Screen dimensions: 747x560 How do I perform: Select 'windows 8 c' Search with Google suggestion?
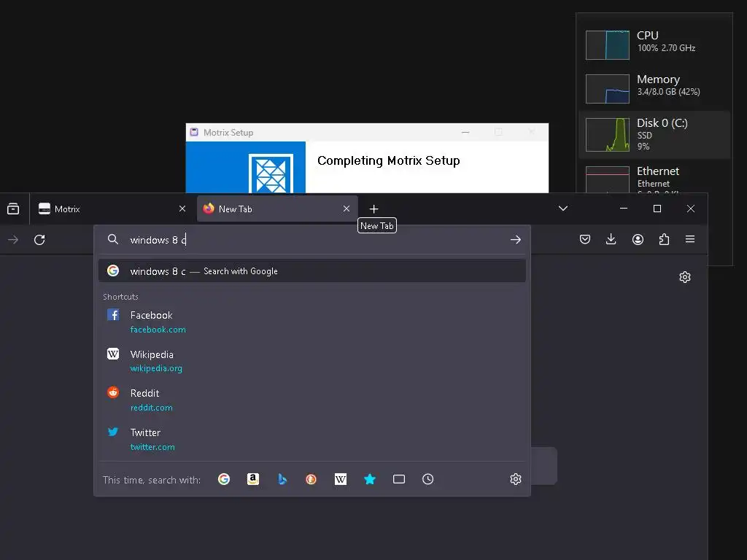click(312, 271)
